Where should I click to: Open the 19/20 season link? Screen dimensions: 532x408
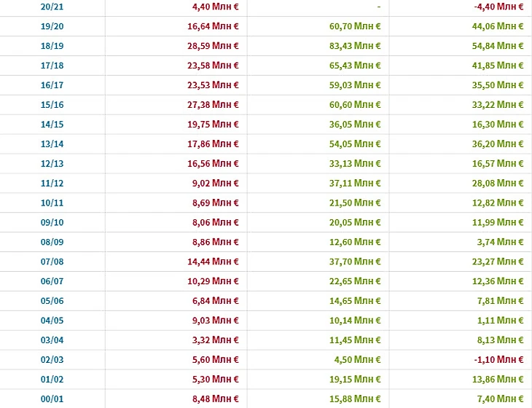pos(51,26)
